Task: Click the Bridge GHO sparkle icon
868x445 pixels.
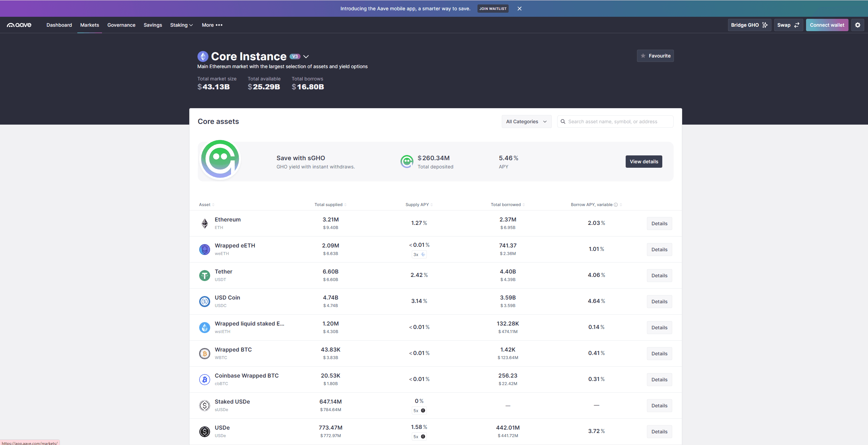Action: tap(765, 25)
